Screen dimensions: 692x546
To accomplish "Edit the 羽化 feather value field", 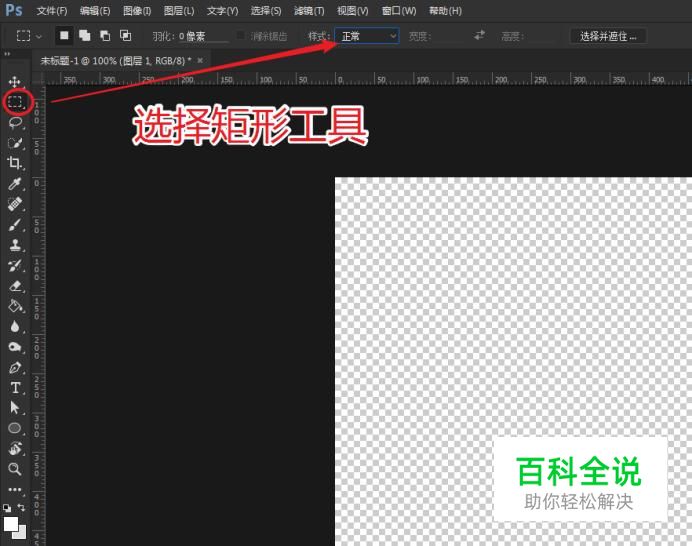I will click(203, 36).
